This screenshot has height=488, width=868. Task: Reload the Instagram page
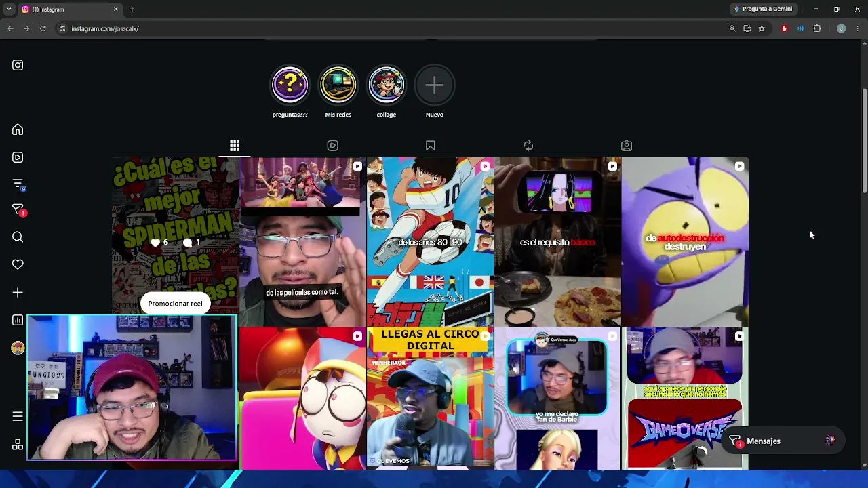pos(43,28)
